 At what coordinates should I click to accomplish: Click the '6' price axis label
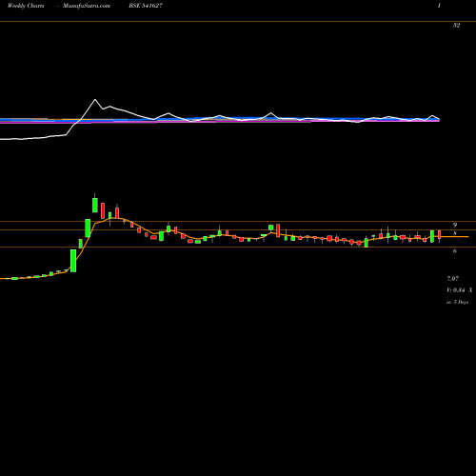click(x=455, y=251)
